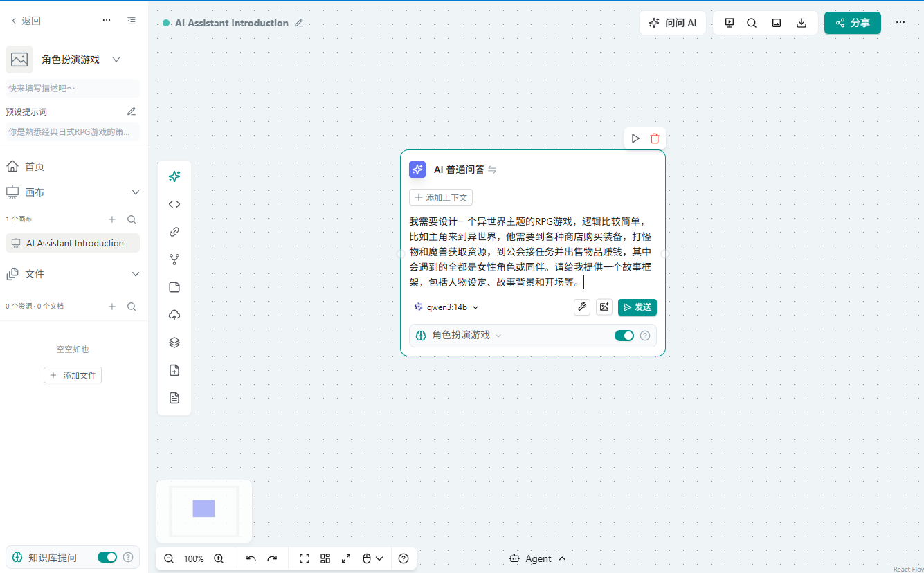Open the help icon in bottom toolbar
Viewport: 924px width, 573px height.
click(x=404, y=558)
